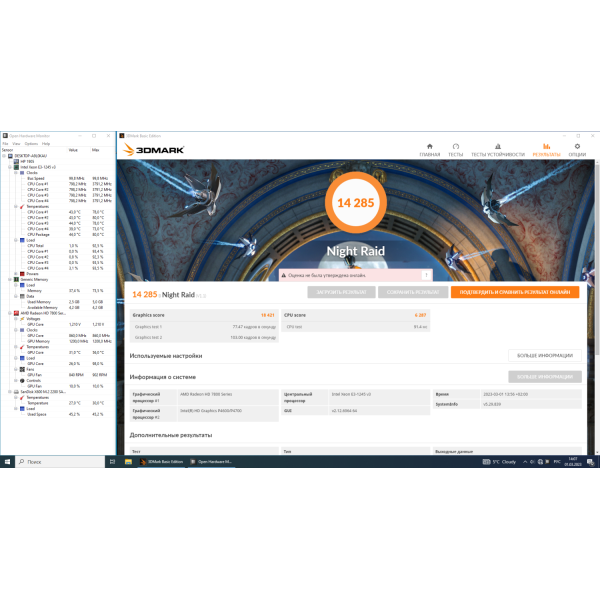Open the ТЕСТЫ УСТОЙЧИВОСТИ stress tests tab
The image size is (600, 600).
coord(498,150)
